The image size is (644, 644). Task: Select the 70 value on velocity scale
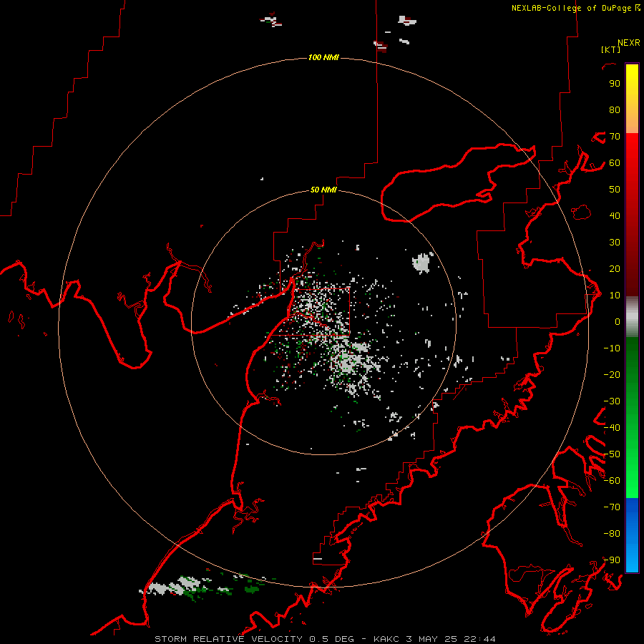click(x=615, y=137)
